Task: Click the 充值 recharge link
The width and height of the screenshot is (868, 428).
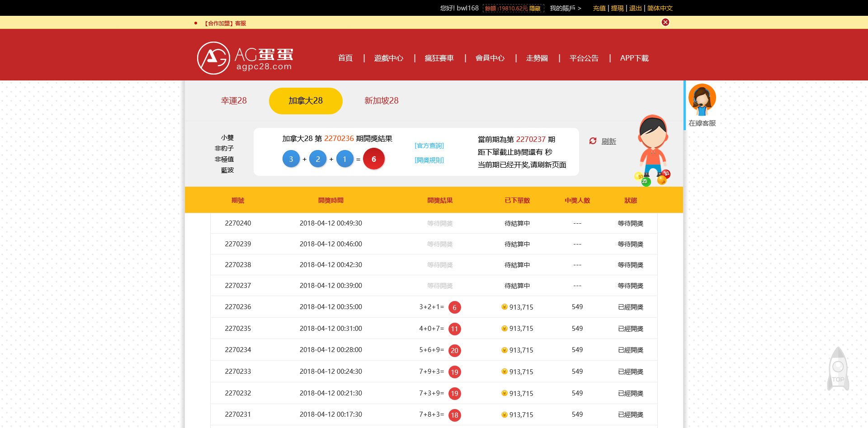Action: (599, 8)
